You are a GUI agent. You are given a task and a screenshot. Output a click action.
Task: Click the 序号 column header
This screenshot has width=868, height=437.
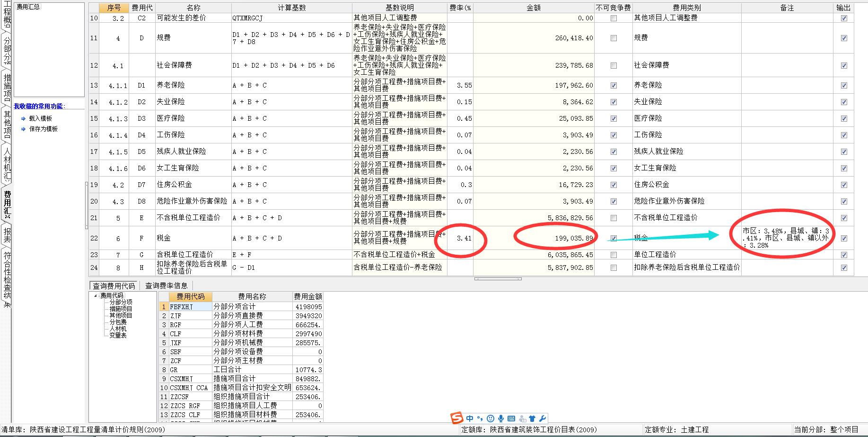pyautogui.click(x=114, y=8)
